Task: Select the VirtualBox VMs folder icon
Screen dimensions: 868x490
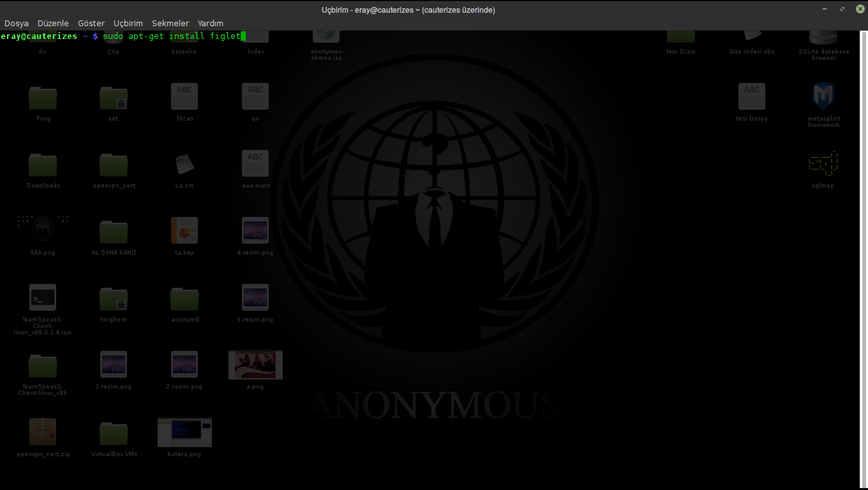Action: point(114,432)
